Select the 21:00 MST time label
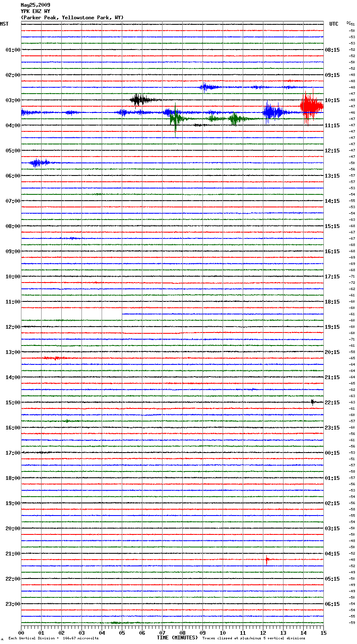The width and height of the screenshot is (357, 644). tap(13, 553)
